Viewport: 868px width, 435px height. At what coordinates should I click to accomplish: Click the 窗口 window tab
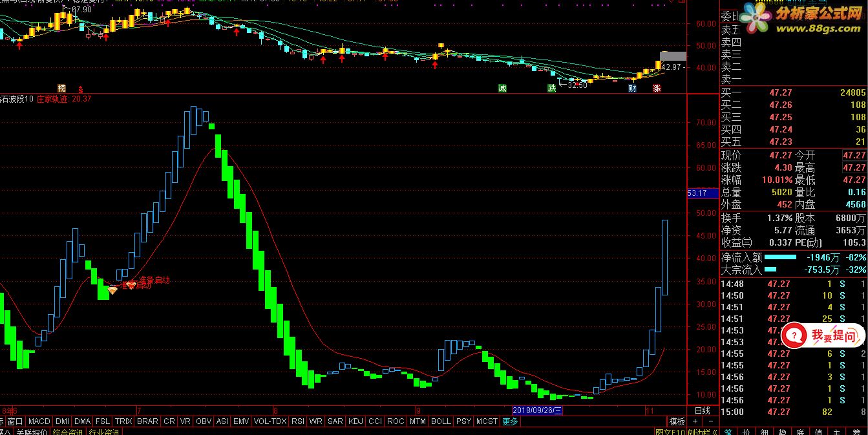coord(16,421)
